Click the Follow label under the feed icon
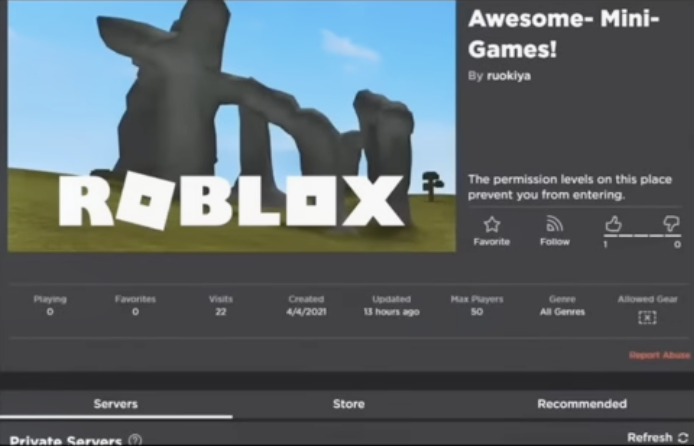This screenshot has width=694, height=446. point(555,242)
